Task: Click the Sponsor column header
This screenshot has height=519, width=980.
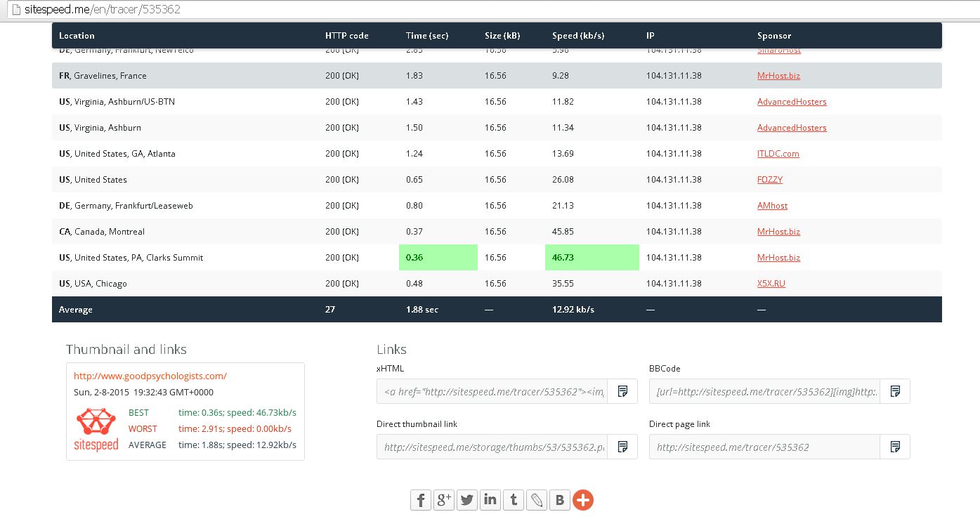Action: pos(774,36)
